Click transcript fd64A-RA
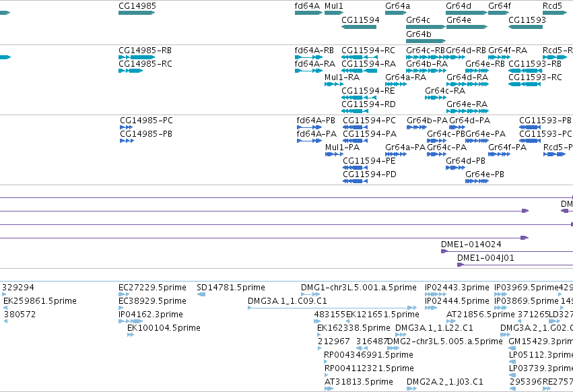The image size is (573, 392). pos(308,71)
